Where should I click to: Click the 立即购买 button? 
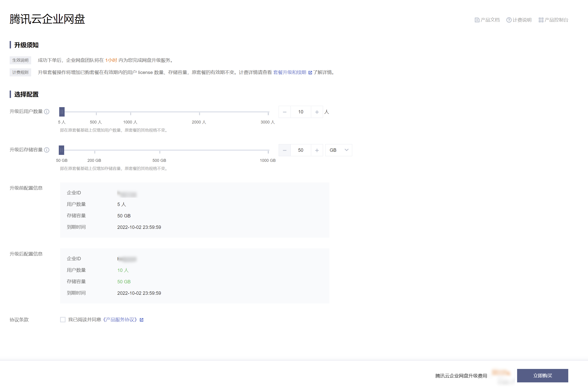tap(542, 376)
